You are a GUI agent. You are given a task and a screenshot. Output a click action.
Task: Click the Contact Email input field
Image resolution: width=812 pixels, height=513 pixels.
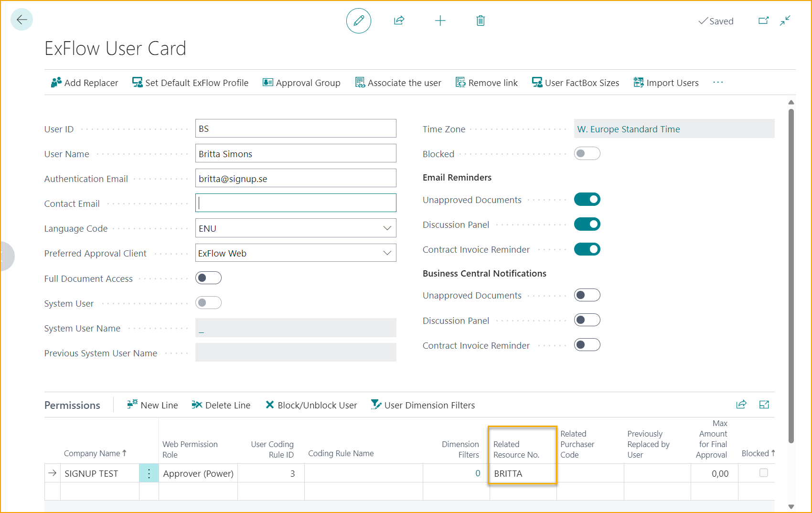click(x=296, y=203)
